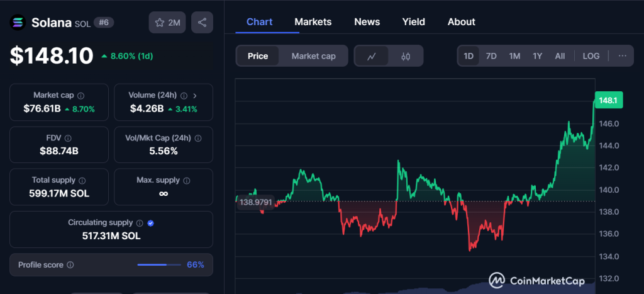This screenshot has height=294, width=644.
Task: Click the verified checkmark badge
Action: coord(151,223)
